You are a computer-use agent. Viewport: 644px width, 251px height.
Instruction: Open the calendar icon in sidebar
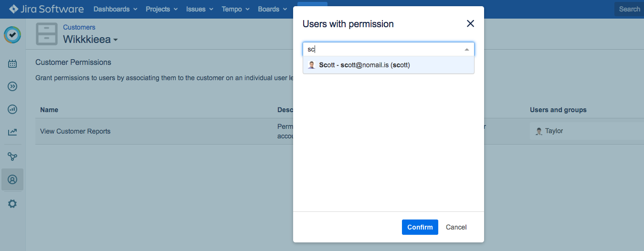(12, 63)
